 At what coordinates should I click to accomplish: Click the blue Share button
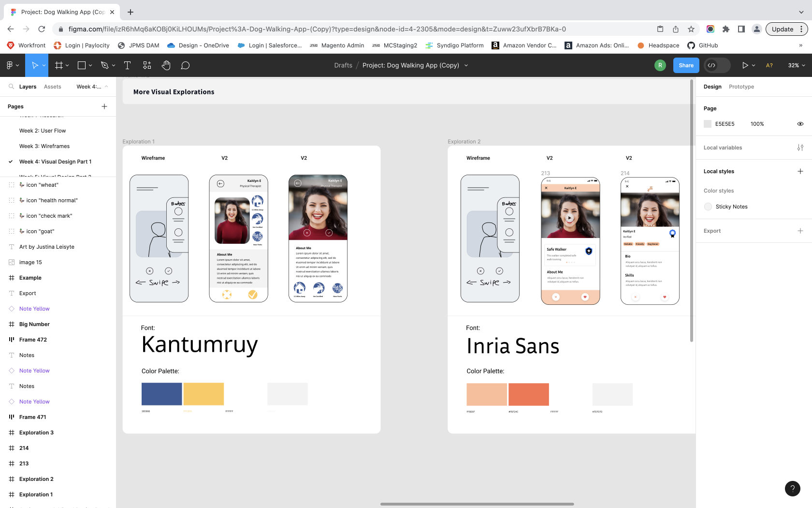tap(686, 65)
